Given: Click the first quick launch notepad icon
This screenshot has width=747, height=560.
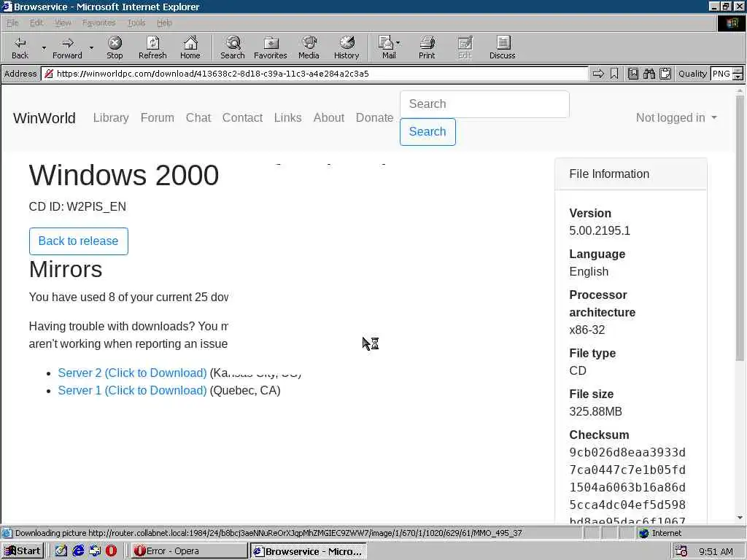Looking at the screenshot, I should coord(61,551).
